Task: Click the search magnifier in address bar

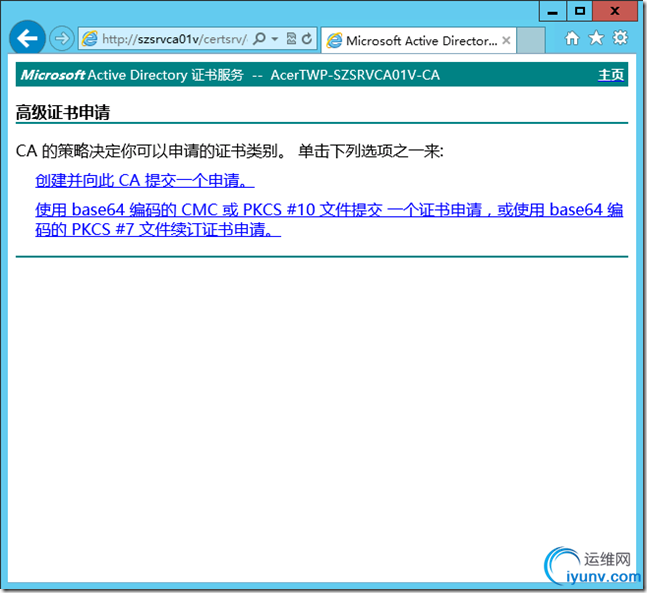Action: coord(259,39)
